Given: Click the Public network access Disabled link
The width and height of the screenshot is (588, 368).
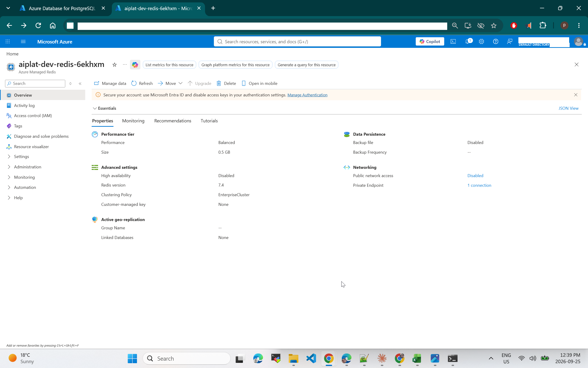Looking at the screenshot, I should (475, 176).
